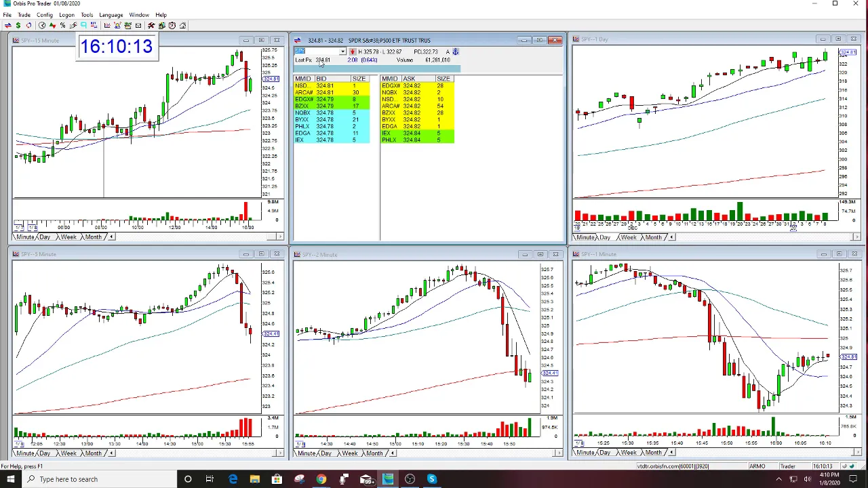Screen dimensions: 868x488
Task: Select Month tab in SPY 5 Minute chart
Action: [93, 453]
